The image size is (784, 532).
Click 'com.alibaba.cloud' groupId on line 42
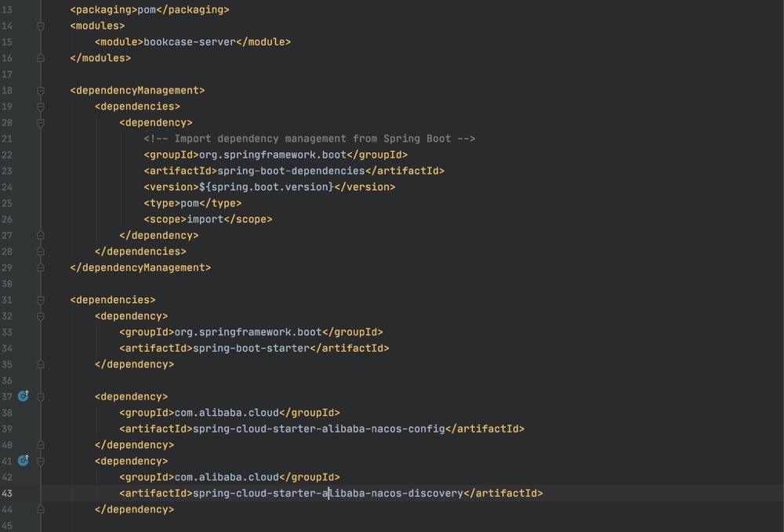(x=227, y=477)
